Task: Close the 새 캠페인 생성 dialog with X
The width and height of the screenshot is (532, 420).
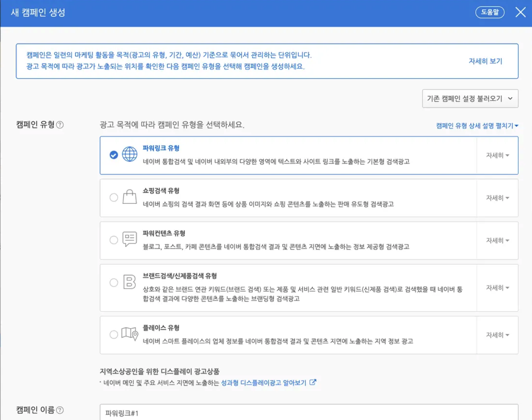Action: [521, 12]
